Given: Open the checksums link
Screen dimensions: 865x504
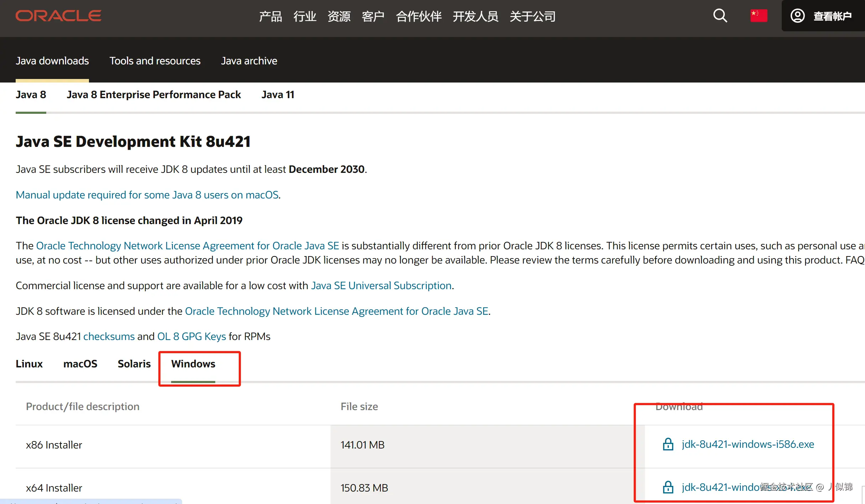Looking at the screenshot, I should click(109, 336).
